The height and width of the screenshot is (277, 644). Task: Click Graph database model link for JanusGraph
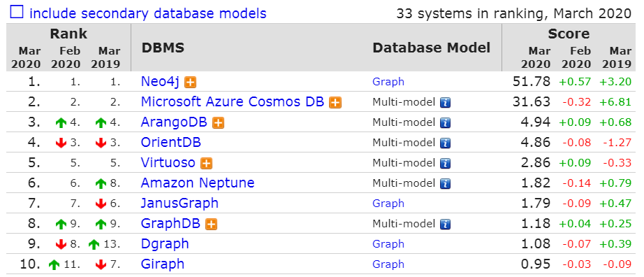[x=388, y=204]
